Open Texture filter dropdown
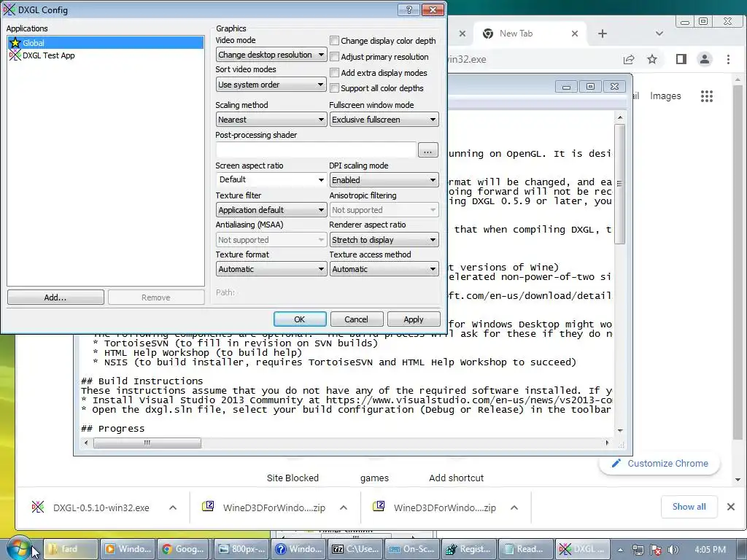This screenshot has height=560, width=747. tap(271, 210)
